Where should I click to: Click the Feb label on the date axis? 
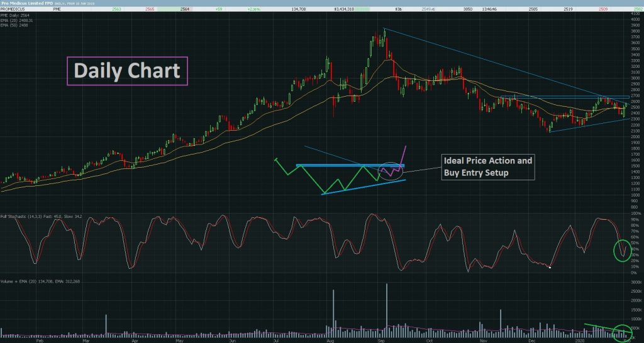(40, 340)
